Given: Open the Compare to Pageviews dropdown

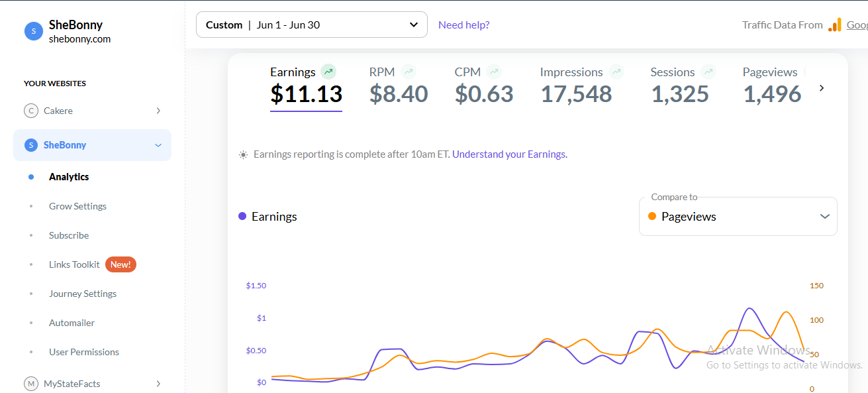Looking at the screenshot, I should (738, 216).
